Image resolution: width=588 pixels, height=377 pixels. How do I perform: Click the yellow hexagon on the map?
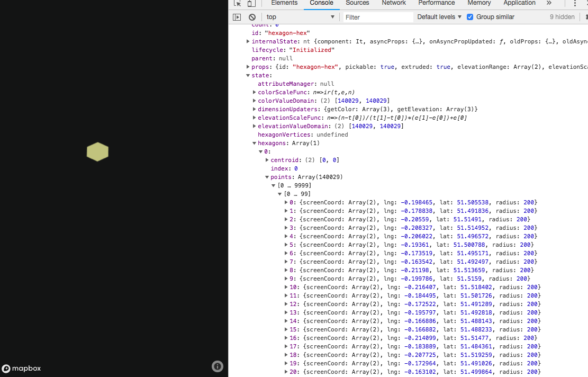click(x=97, y=151)
